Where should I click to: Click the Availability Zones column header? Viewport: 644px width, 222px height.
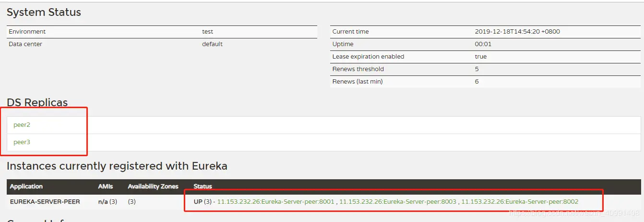click(153, 186)
